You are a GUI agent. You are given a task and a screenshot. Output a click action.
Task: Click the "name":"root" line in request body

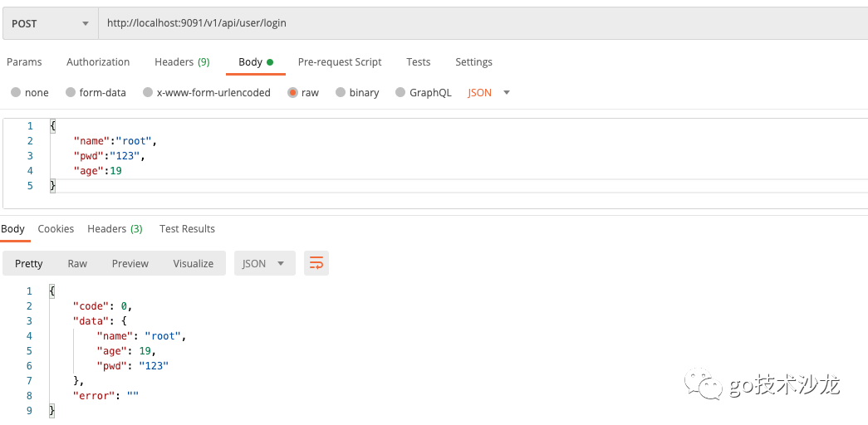click(x=115, y=141)
